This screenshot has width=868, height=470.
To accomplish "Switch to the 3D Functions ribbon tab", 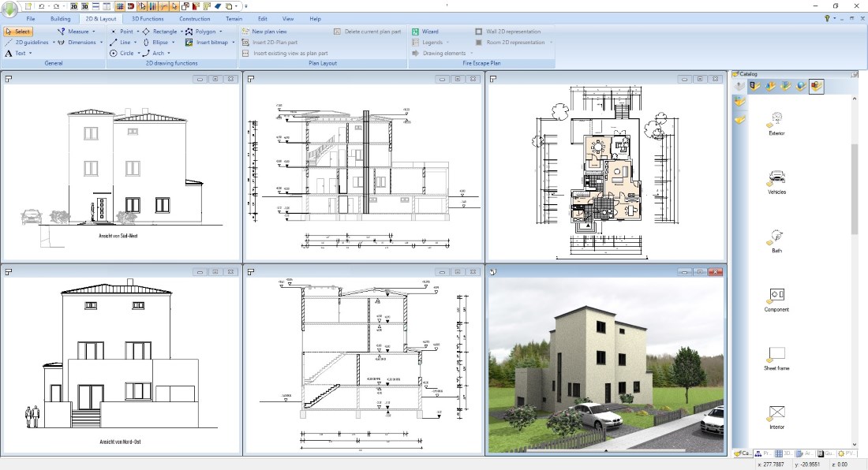I will tap(148, 19).
